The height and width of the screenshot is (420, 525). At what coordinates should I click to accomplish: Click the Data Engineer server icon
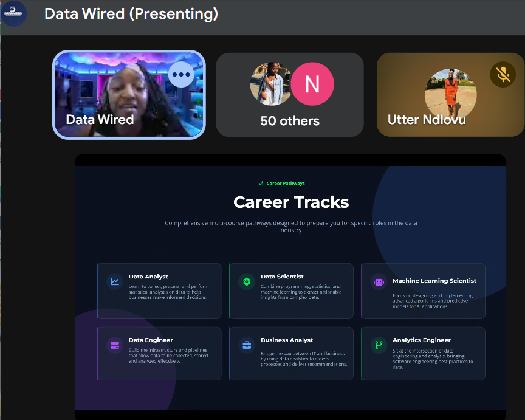(x=115, y=345)
